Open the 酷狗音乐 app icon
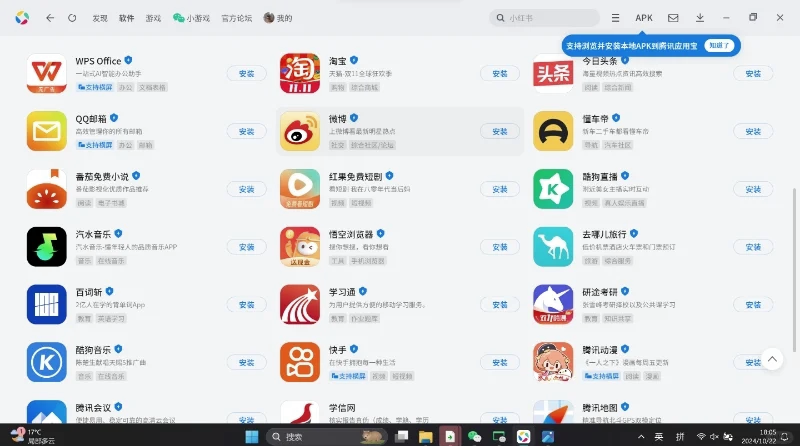 tap(46, 362)
